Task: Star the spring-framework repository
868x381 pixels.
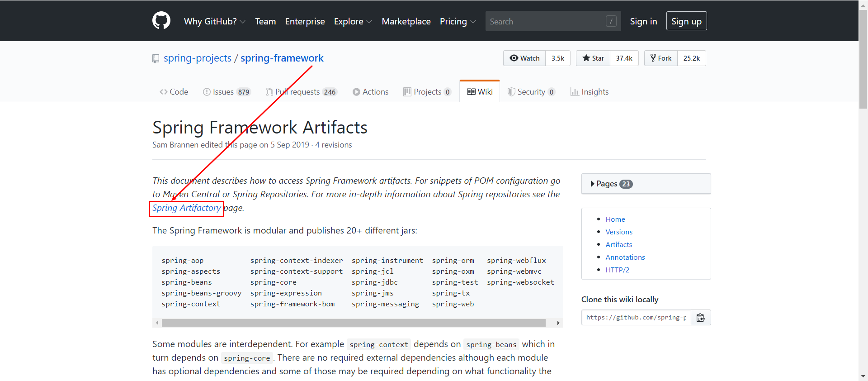Action: tap(593, 58)
